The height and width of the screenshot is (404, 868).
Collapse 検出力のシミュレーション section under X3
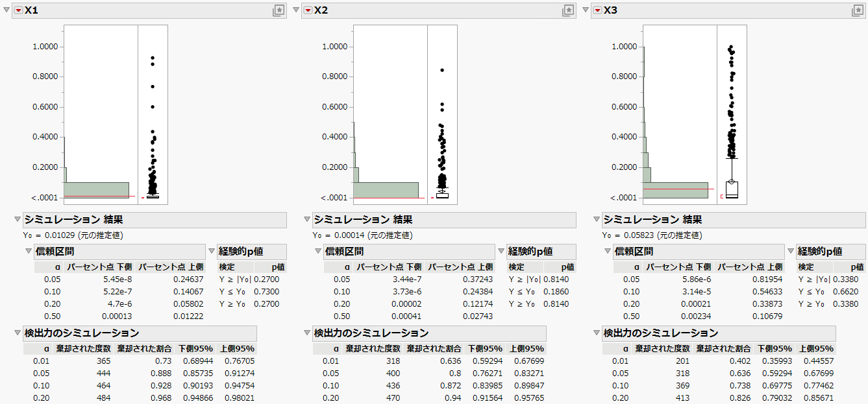click(x=597, y=333)
